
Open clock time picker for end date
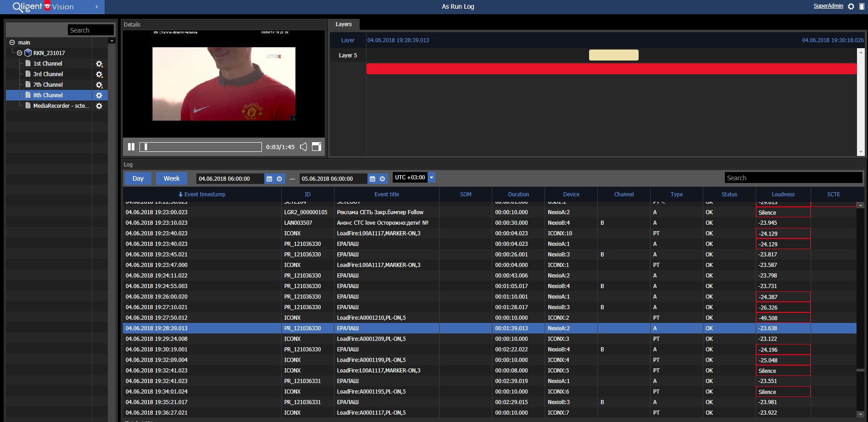(382, 179)
